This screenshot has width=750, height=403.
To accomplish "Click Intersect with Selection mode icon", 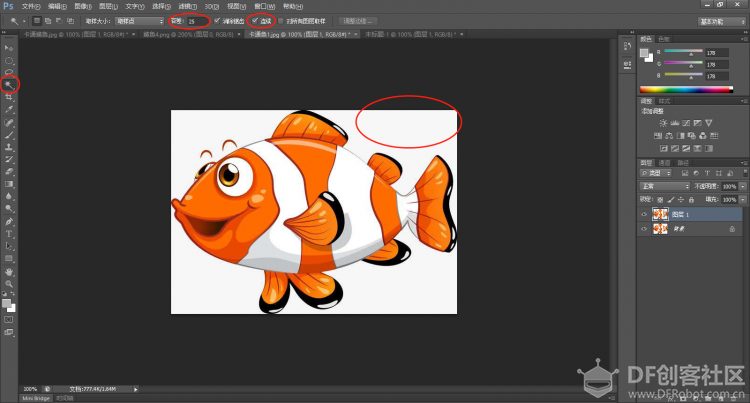I will (70, 21).
